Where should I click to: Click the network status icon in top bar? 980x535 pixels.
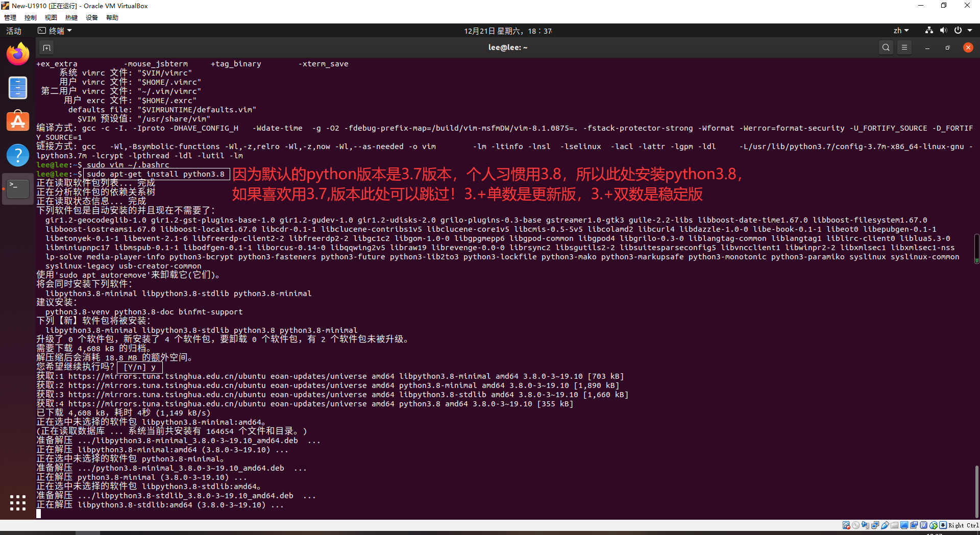coord(929,31)
